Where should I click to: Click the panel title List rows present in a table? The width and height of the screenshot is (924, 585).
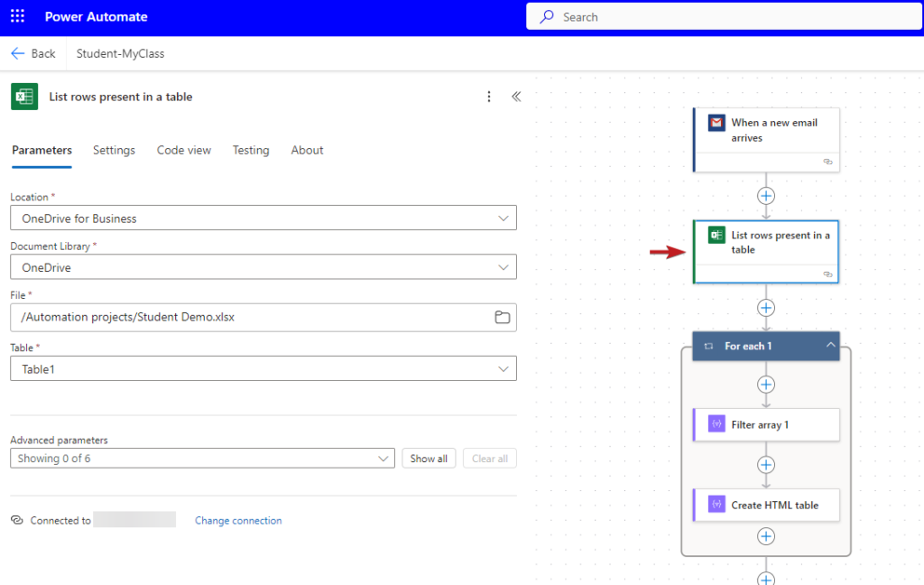tap(121, 97)
